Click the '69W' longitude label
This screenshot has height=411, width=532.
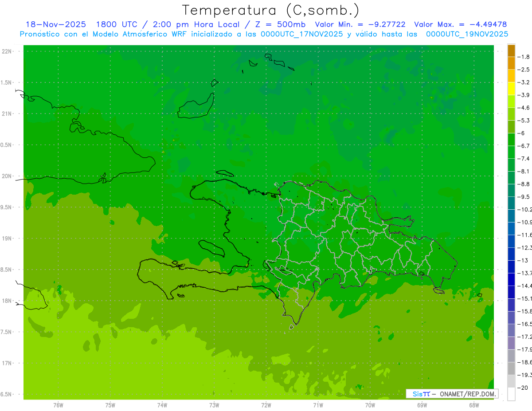click(422, 405)
